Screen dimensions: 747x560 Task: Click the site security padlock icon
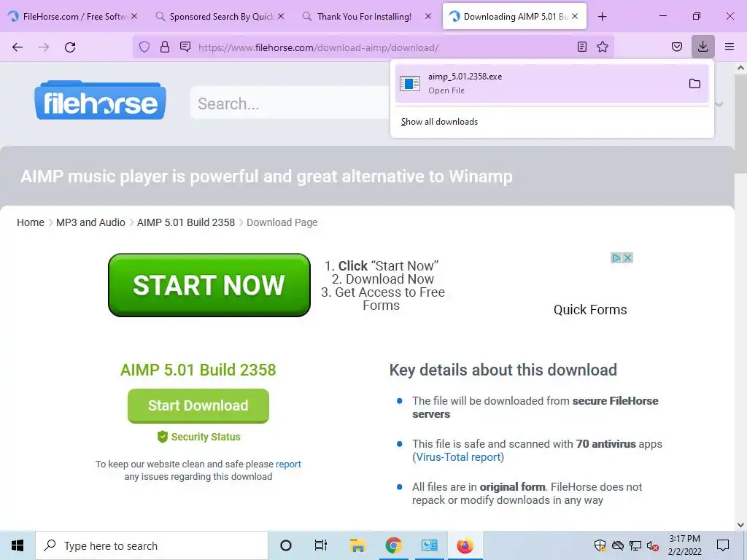coord(165,47)
